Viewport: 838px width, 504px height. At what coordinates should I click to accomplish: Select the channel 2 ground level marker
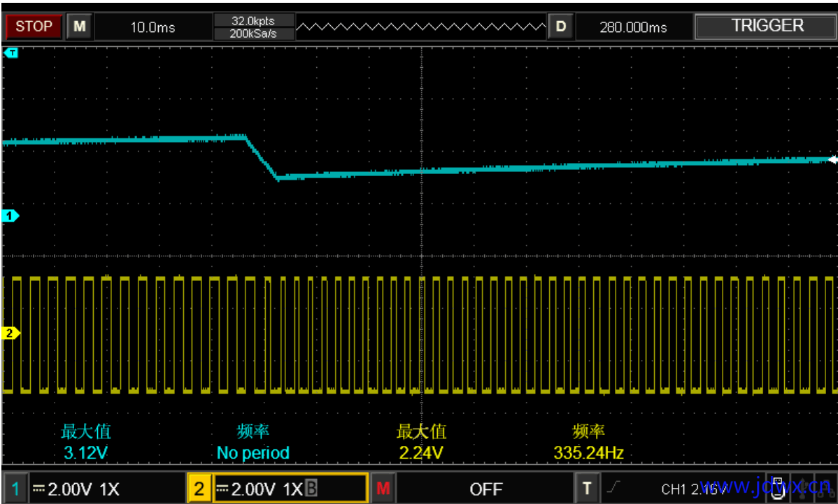[10, 333]
